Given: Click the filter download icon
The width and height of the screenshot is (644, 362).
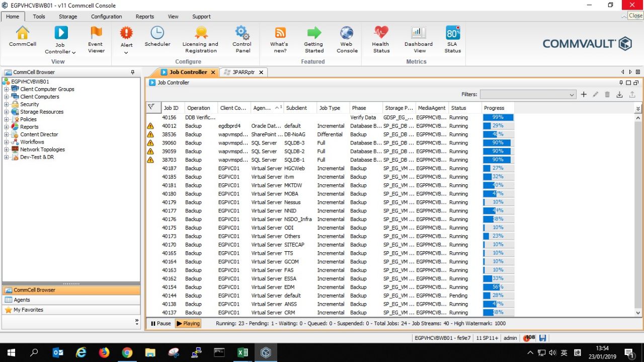Looking at the screenshot, I should 619,94.
